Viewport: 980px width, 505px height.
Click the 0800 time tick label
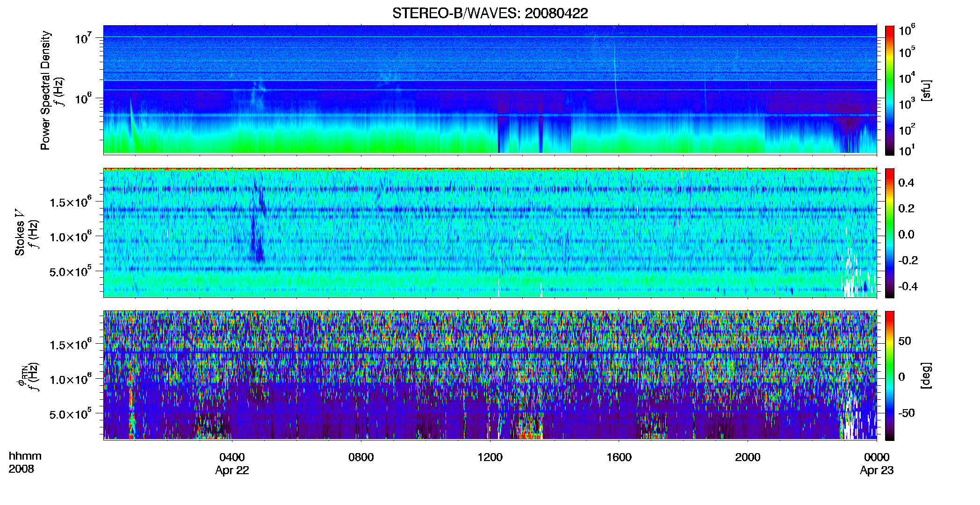(x=361, y=457)
